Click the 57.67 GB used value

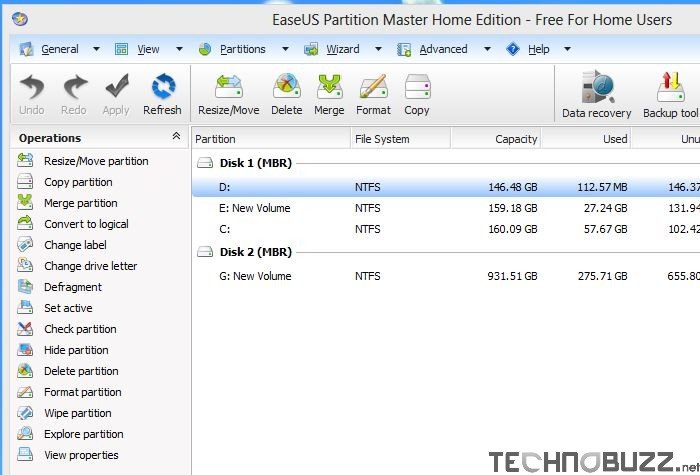pos(605,229)
